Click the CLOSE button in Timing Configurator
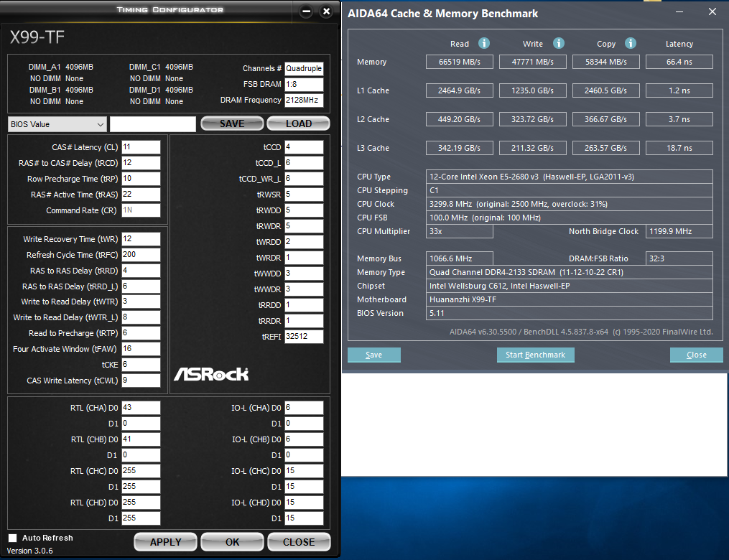 point(299,542)
